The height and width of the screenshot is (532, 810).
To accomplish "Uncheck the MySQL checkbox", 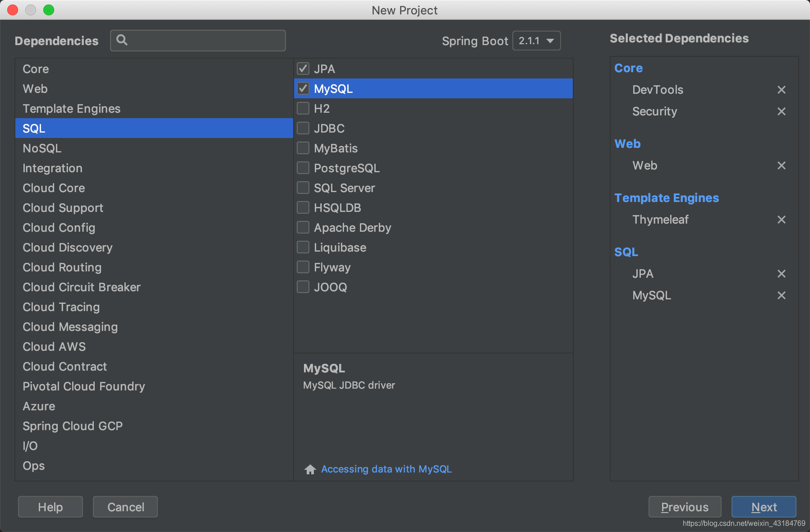I will coord(303,88).
